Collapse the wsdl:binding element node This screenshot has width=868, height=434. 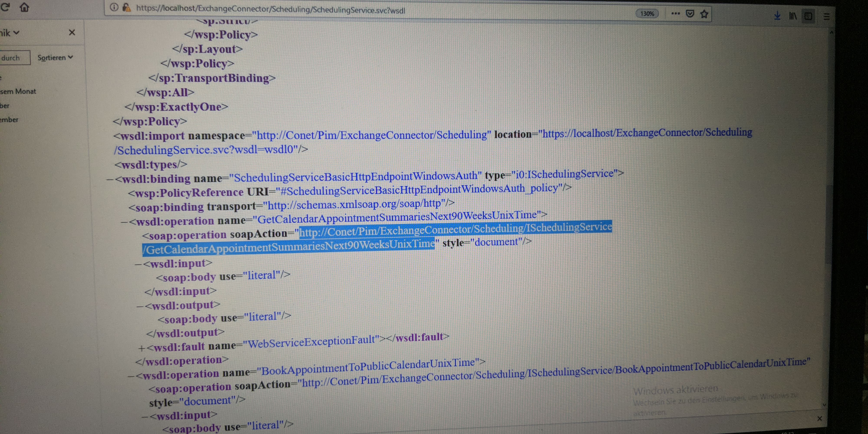(110, 180)
